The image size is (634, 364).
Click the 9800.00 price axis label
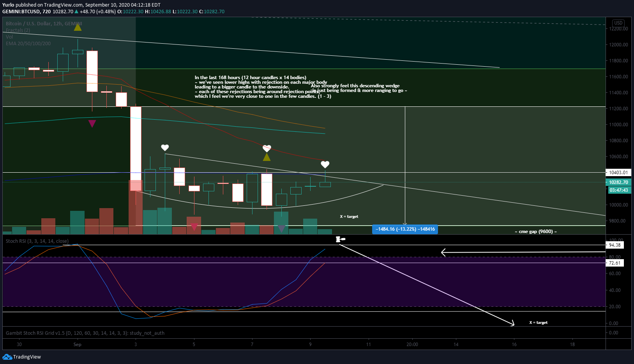(x=618, y=221)
